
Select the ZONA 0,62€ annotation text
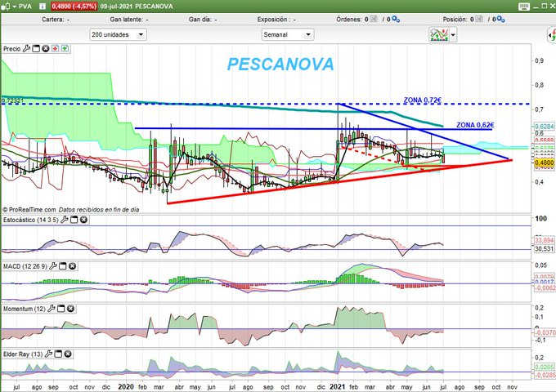475,125
